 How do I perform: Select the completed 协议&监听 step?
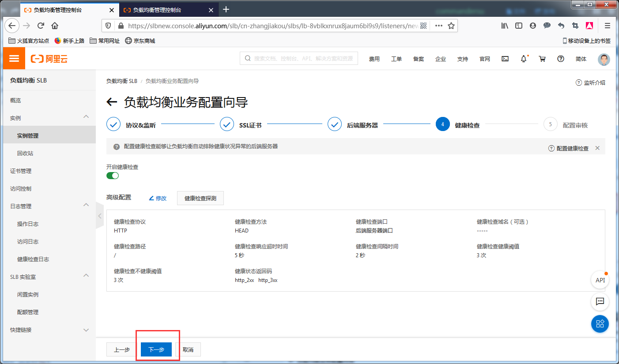(113, 124)
